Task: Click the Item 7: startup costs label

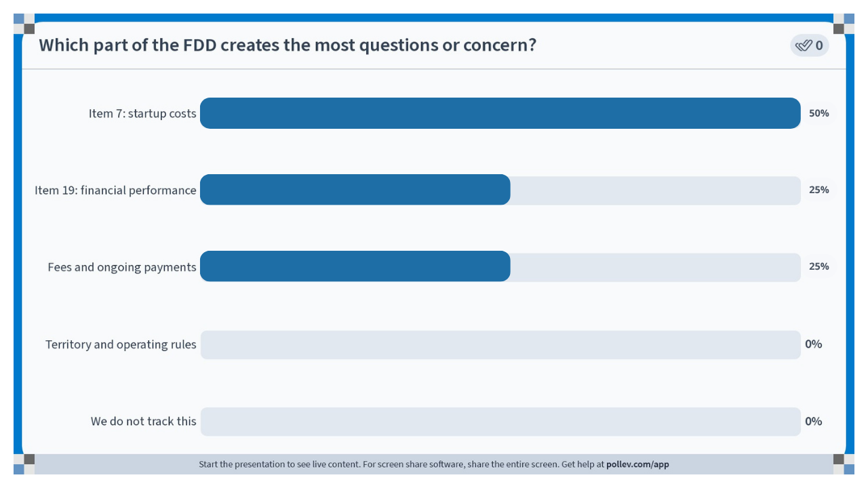Action: click(142, 113)
